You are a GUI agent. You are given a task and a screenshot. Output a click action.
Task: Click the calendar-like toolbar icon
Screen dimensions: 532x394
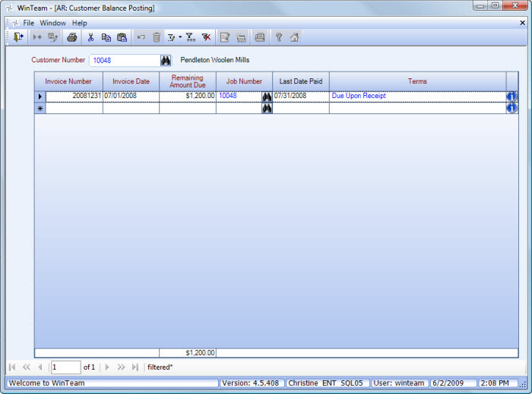(241, 37)
